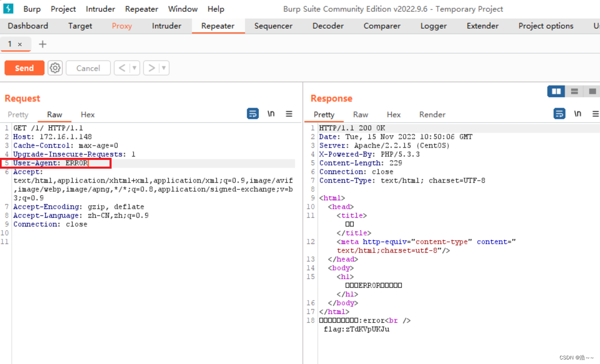Close Repeater tab 1 with x
Viewport: 600px width, 364px height.
pos(20,44)
